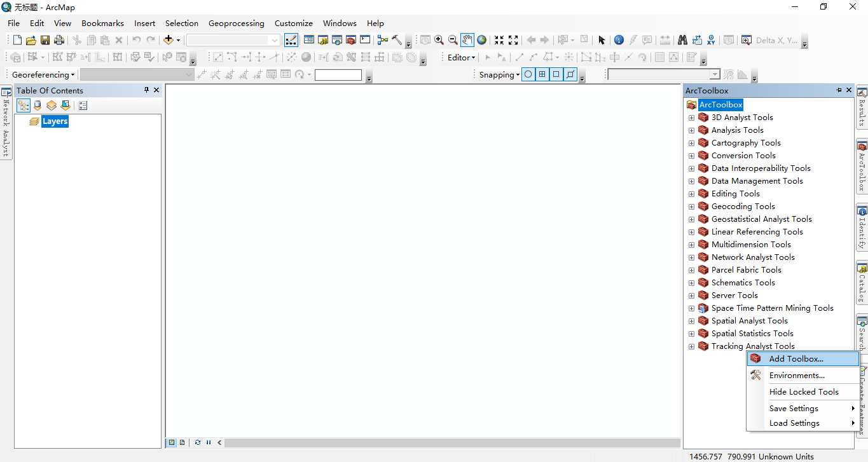Image resolution: width=868 pixels, height=462 pixels.
Task: Zoom to full extent
Action: 482,39
